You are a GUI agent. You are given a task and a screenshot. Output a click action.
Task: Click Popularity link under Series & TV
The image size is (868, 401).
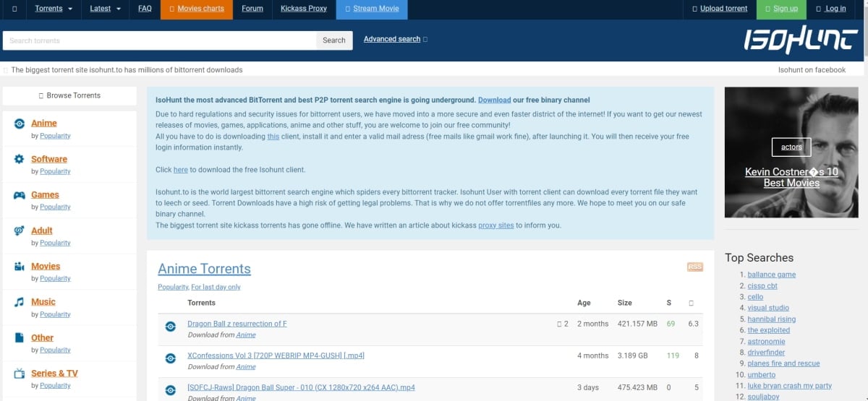click(x=55, y=385)
